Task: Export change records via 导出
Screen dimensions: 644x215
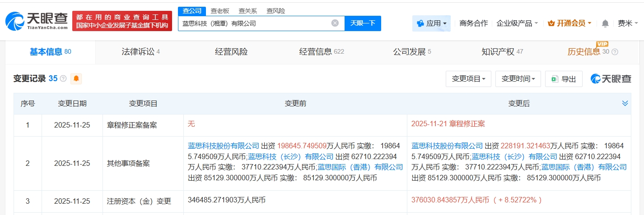Action: [564, 79]
